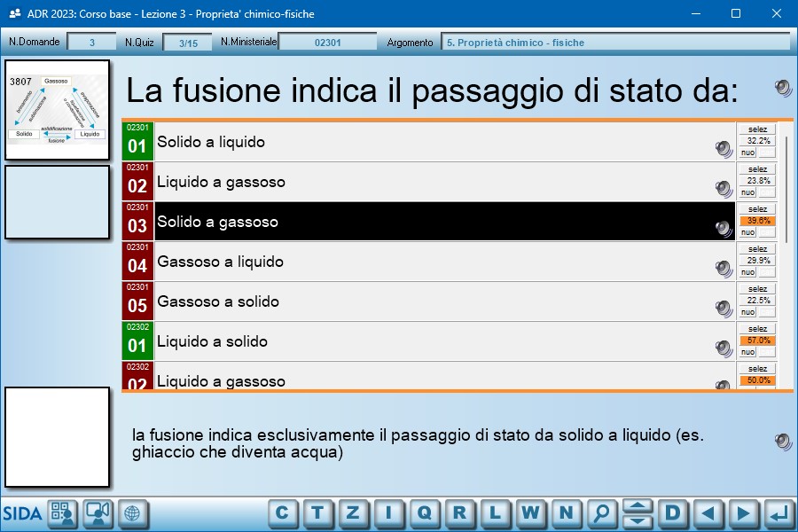This screenshot has height=532, width=798.
Task: Play audio for the question title
Action: pyautogui.click(x=783, y=87)
